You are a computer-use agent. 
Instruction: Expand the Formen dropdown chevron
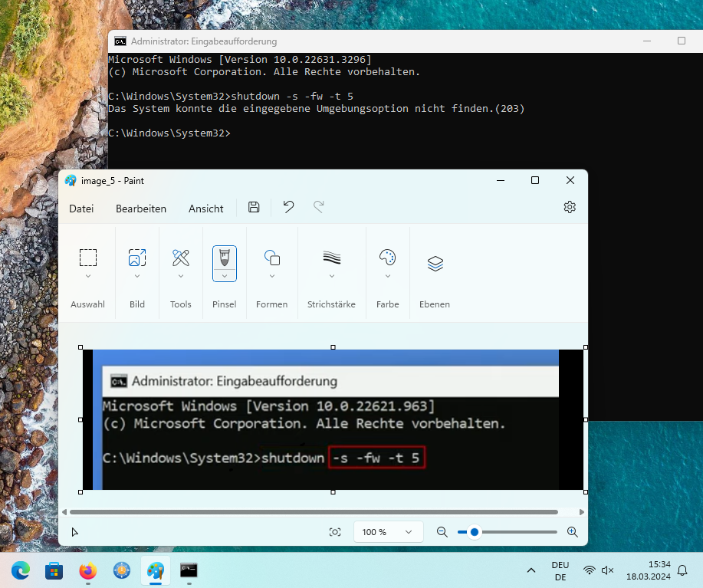coord(272,276)
